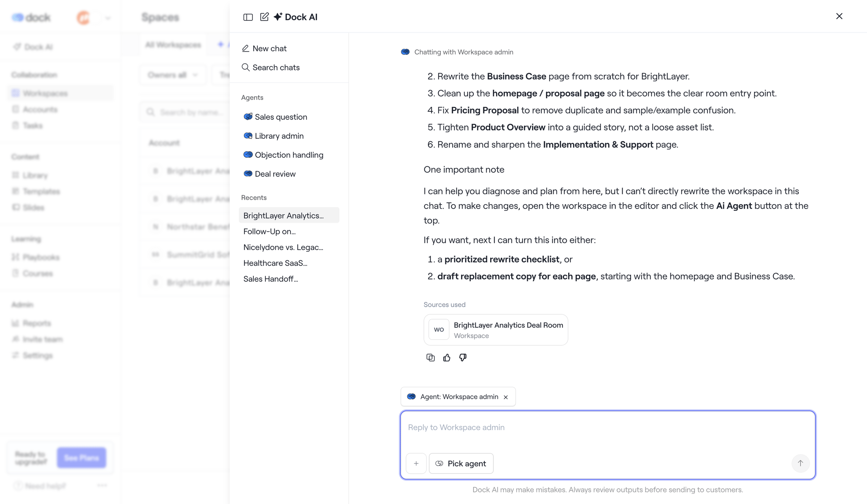Open Reports in sidebar
The height and width of the screenshot is (504, 867).
click(31, 323)
